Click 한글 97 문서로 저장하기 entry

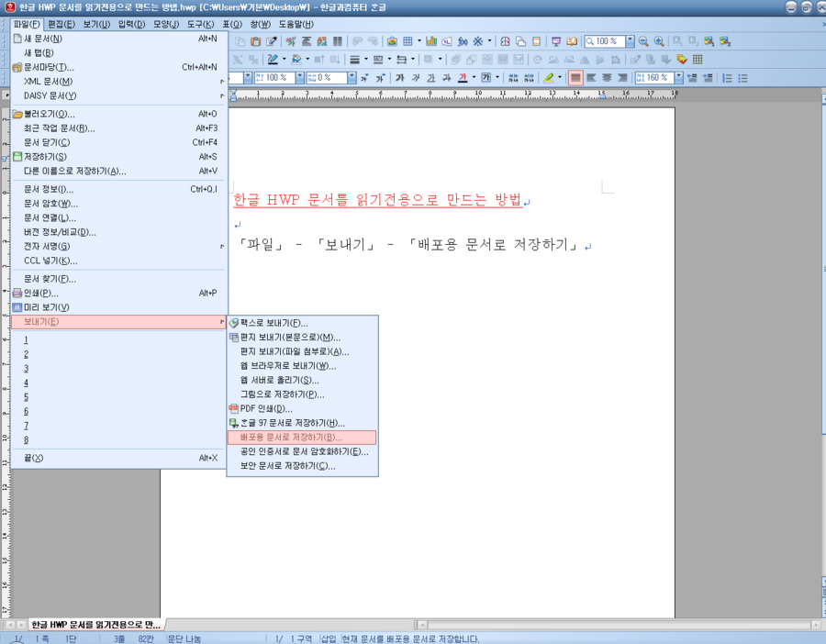tap(302, 423)
